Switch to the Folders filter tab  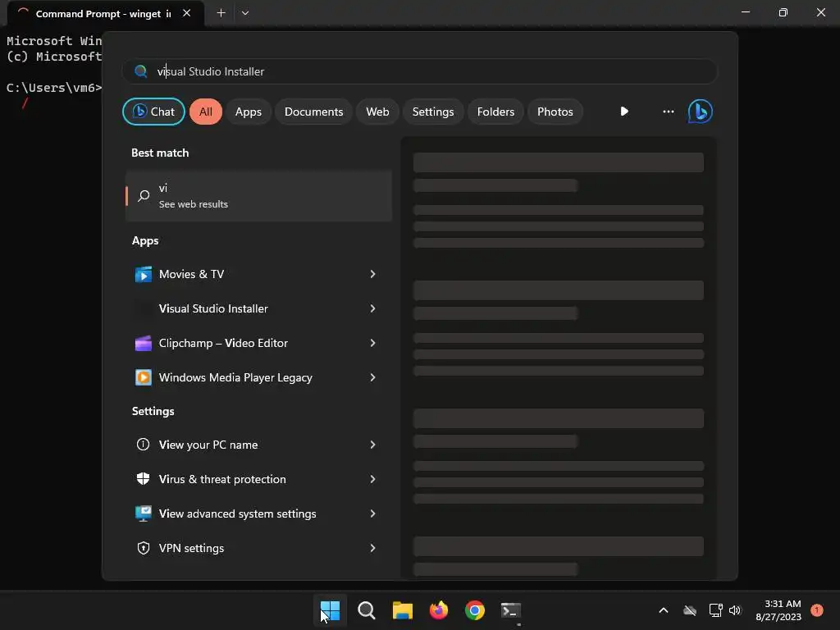coord(495,112)
